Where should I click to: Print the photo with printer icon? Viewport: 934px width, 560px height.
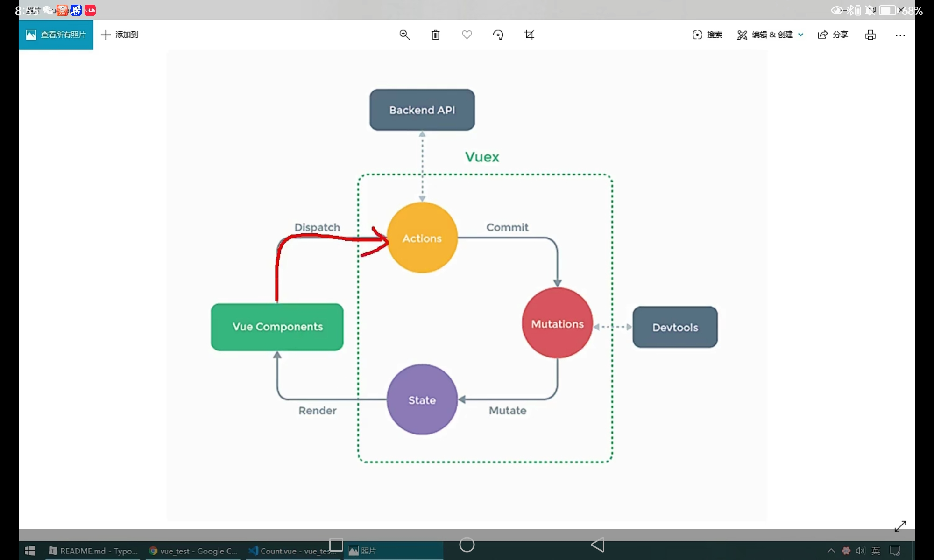click(x=870, y=35)
